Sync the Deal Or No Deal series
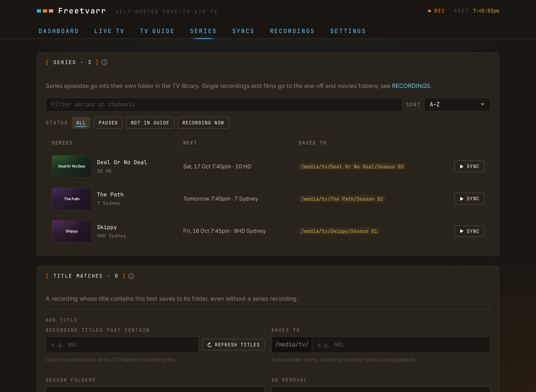Viewport: 536px width, 392px height. point(469,166)
